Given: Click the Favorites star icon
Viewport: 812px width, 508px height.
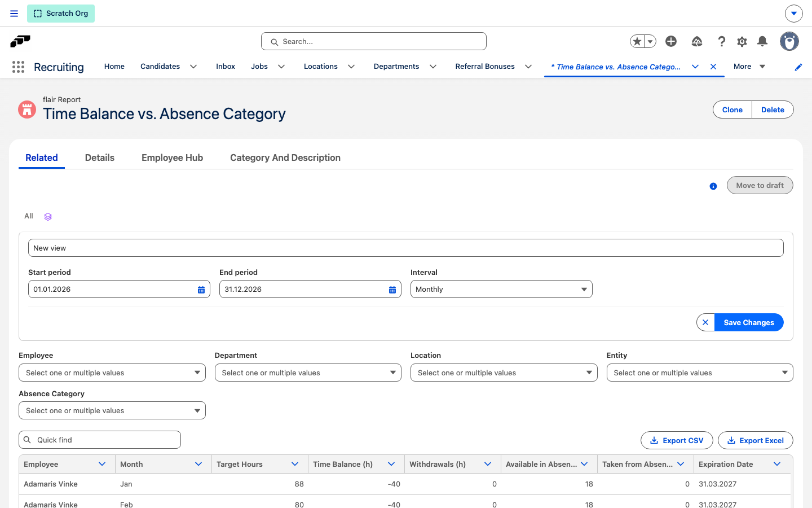Looking at the screenshot, I should pyautogui.click(x=637, y=41).
